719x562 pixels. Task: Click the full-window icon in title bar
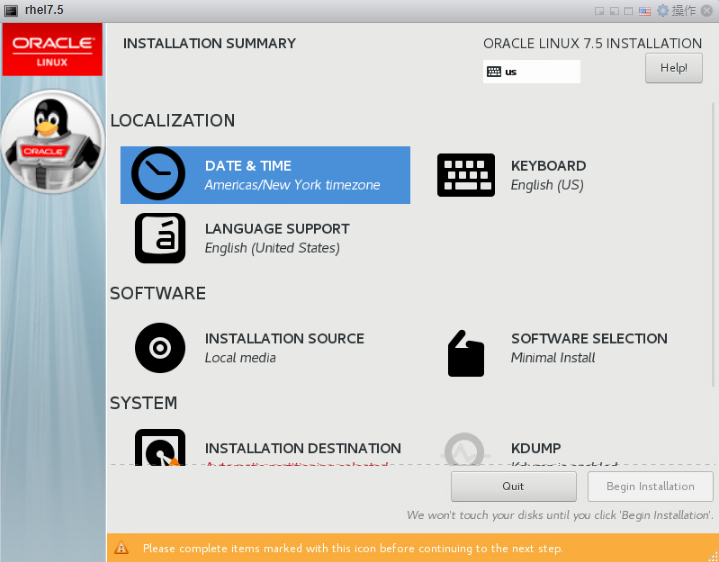629,11
